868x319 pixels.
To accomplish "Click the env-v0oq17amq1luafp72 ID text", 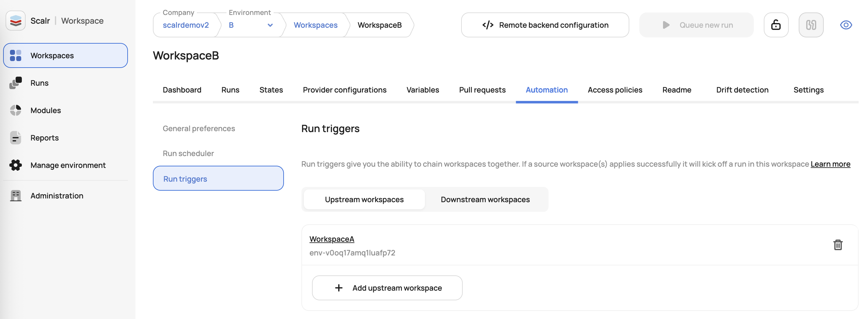I will [x=352, y=253].
